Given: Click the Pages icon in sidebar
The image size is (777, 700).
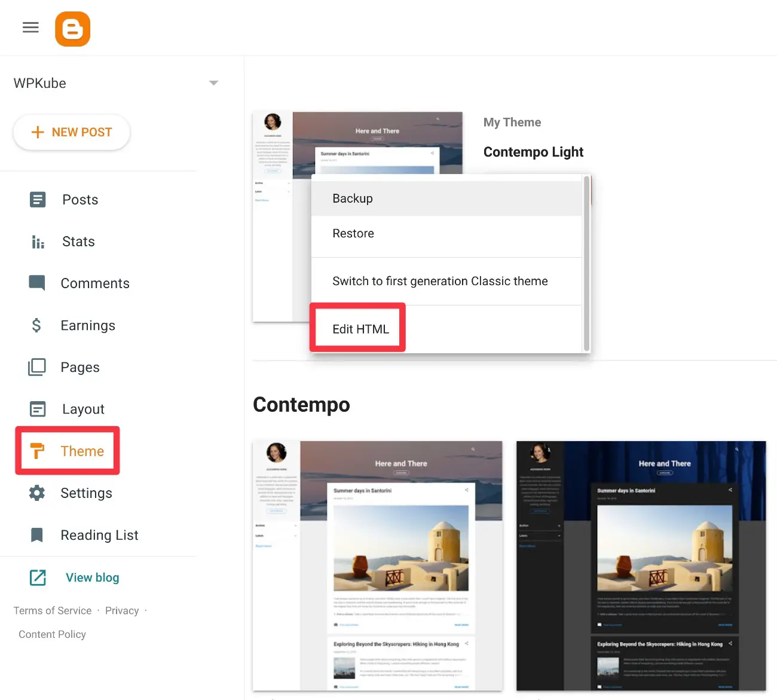Looking at the screenshot, I should [x=37, y=367].
